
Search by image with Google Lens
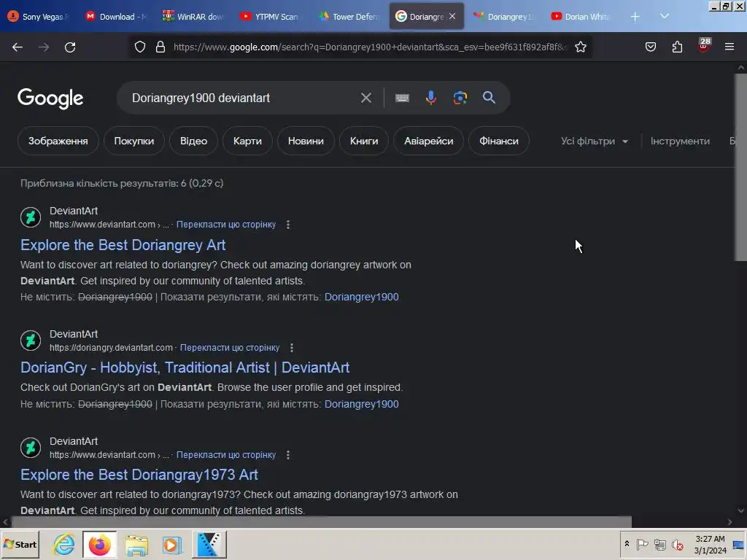(x=460, y=98)
